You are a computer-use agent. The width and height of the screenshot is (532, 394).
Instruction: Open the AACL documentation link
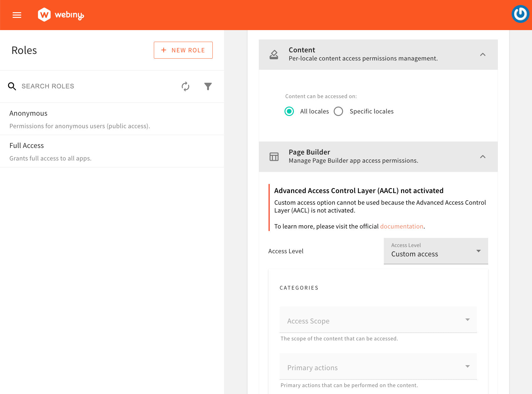click(x=402, y=226)
